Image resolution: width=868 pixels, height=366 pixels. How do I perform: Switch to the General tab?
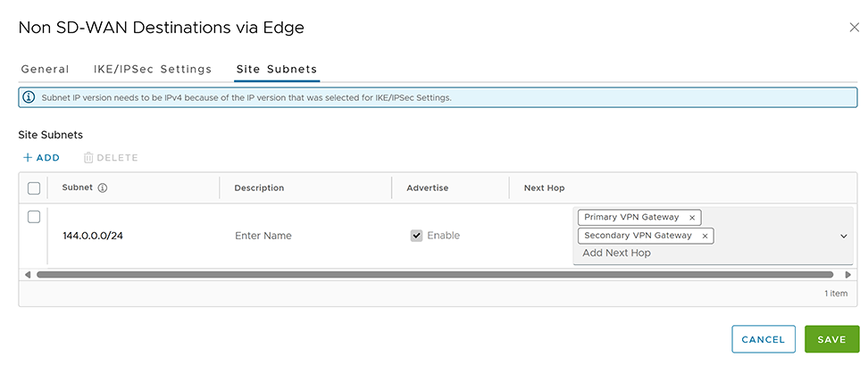45,70
